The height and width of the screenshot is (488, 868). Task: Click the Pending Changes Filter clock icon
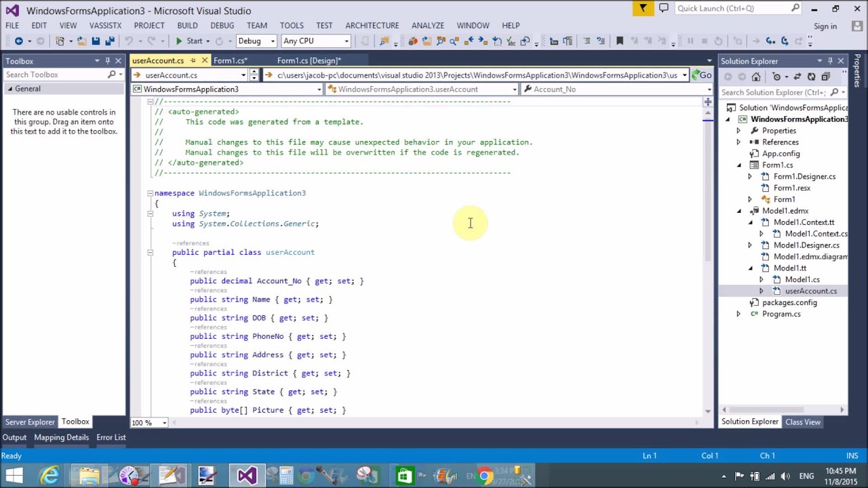(777, 77)
